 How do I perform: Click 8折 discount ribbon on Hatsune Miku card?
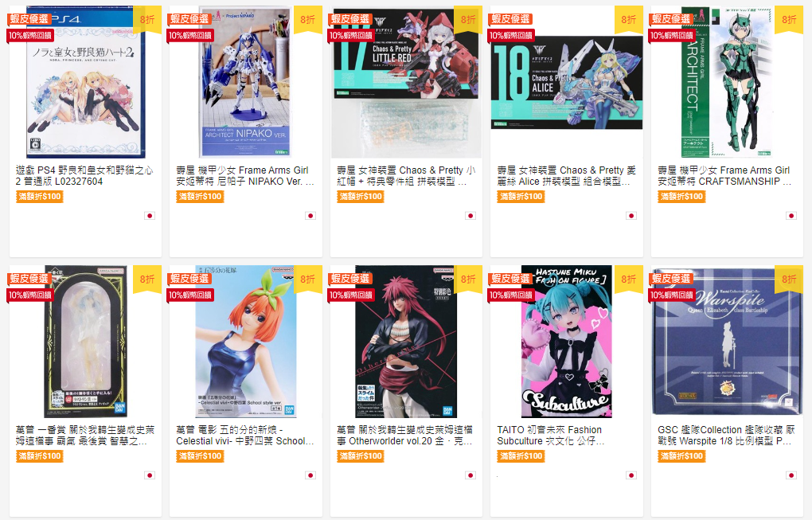tap(629, 280)
